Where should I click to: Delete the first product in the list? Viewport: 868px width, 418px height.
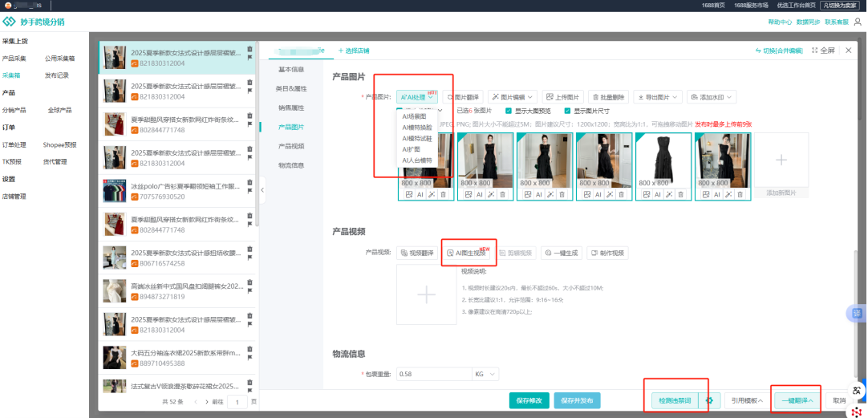[x=249, y=49]
